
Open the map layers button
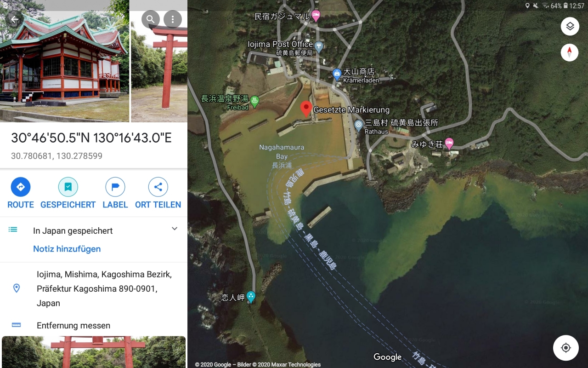pos(570,26)
